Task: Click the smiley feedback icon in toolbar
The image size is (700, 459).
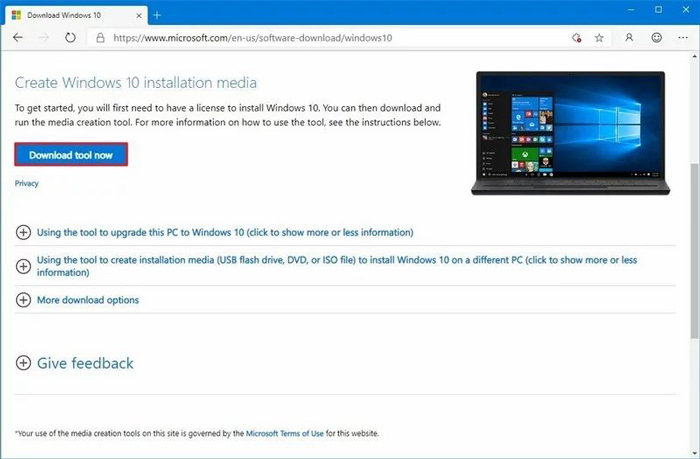Action: [x=656, y=37]
